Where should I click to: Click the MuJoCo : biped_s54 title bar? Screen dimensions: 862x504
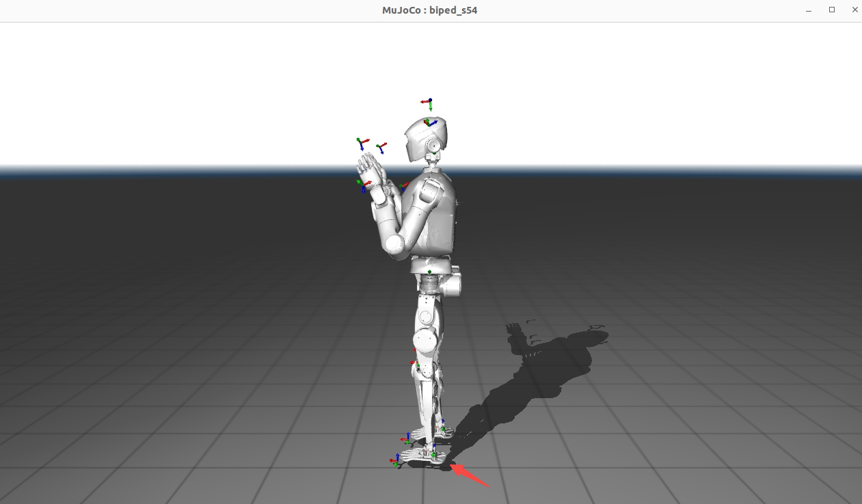[429, 10]
